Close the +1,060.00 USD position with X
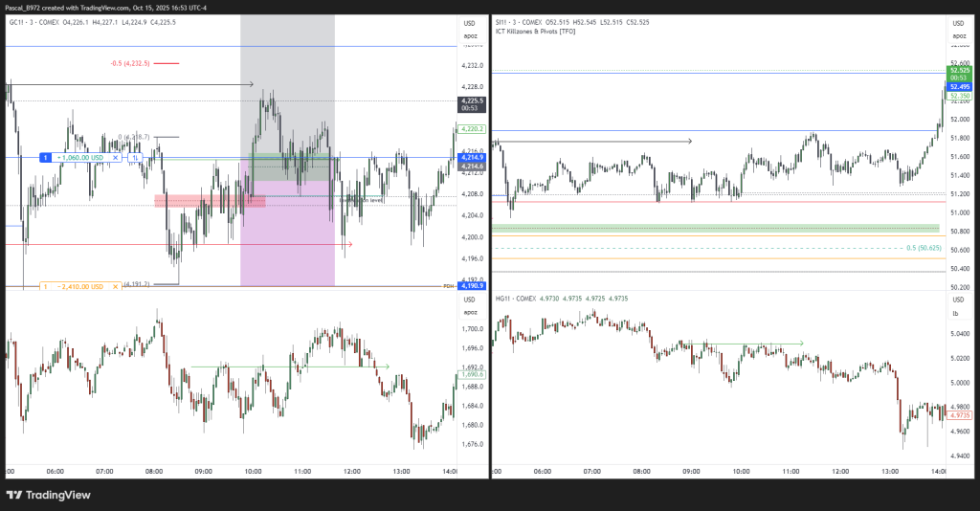The height and width of the screenshot is (511, 980). tap(115, 157)
